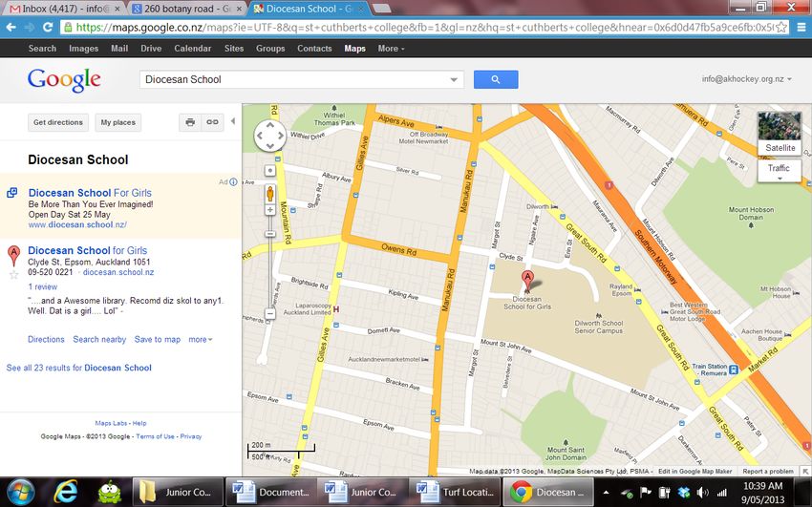812x507 pixels.
Task: Click the blue search magnifier button
Action: (x=495, y=80)
